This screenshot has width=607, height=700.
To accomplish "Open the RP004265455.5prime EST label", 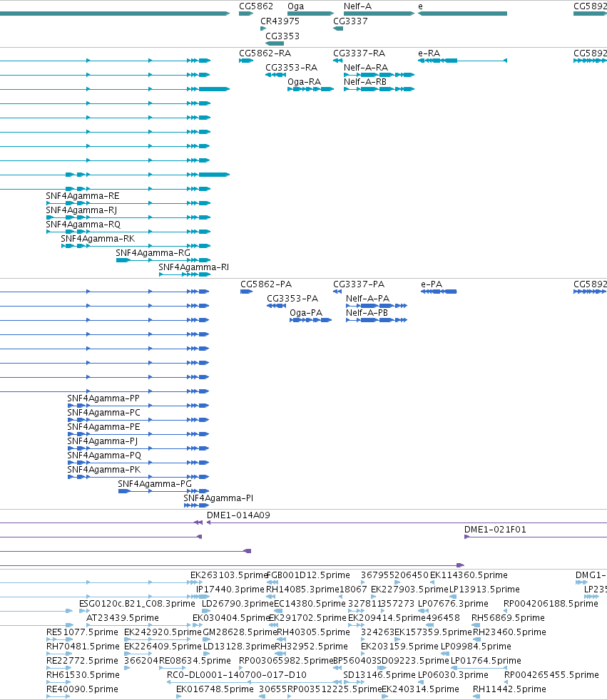I will coord(551,676).
